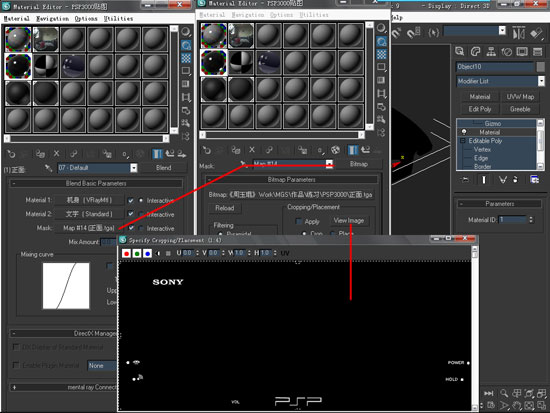550x413 pixels.
Task: Click Greeble modifier button
Action: pos(520,109)
